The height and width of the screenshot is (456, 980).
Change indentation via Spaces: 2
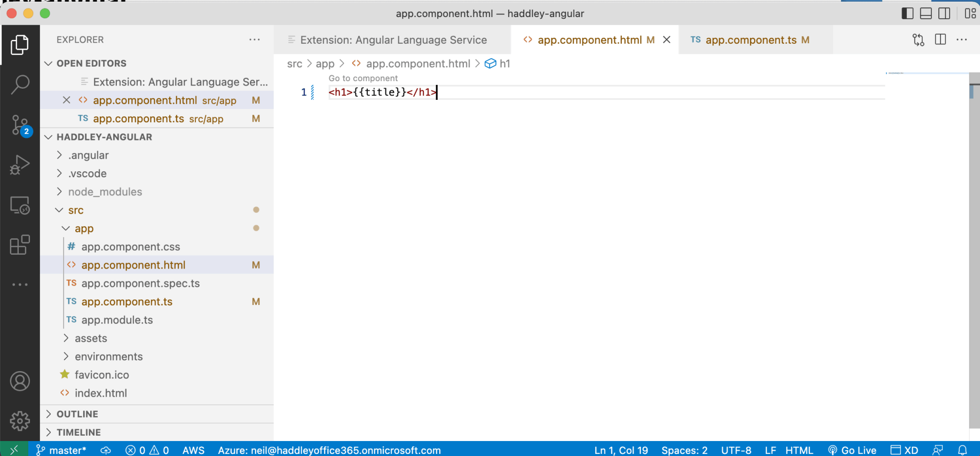(x=684, y=450)
